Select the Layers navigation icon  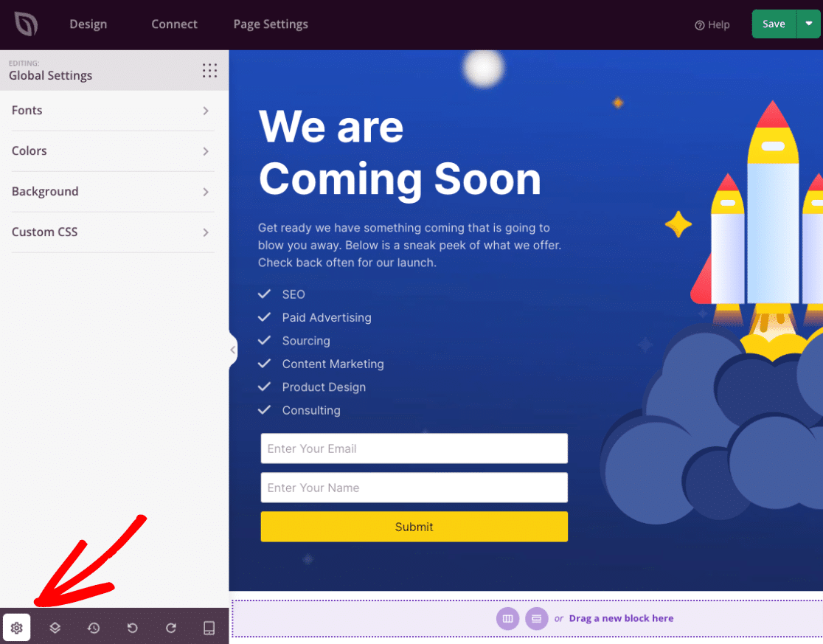(55, 628)
